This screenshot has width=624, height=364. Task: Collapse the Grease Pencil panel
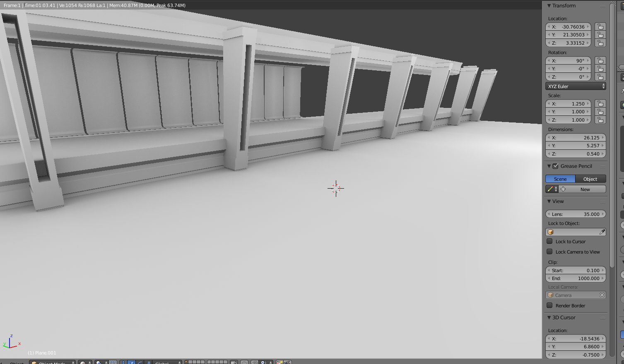click(x=549, y=166)
